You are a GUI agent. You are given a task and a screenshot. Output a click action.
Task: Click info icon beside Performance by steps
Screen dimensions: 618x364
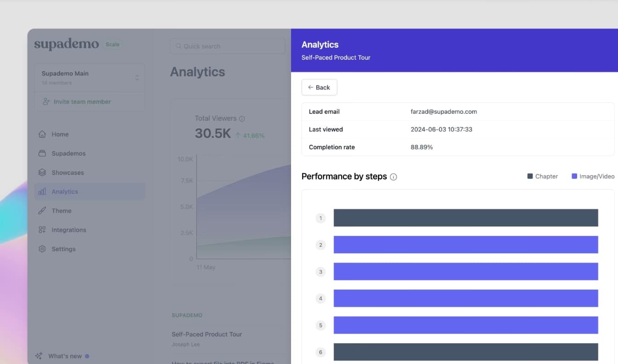coord(393,177)
